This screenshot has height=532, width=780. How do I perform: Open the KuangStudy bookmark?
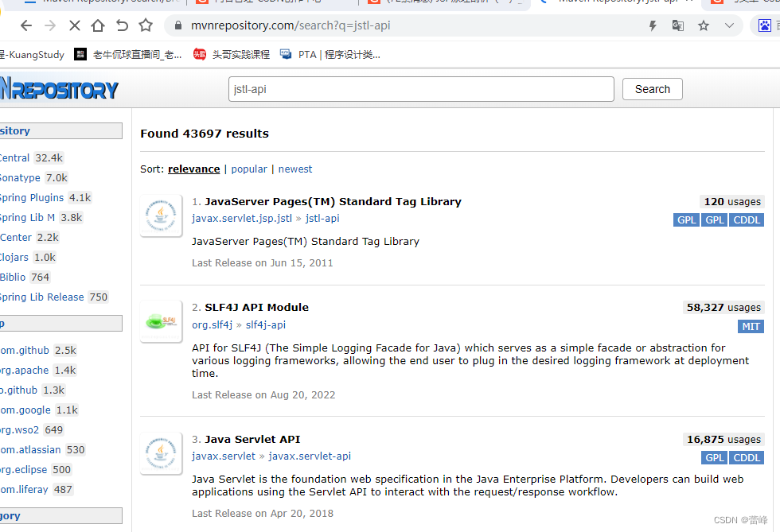(x=32, y=55)
